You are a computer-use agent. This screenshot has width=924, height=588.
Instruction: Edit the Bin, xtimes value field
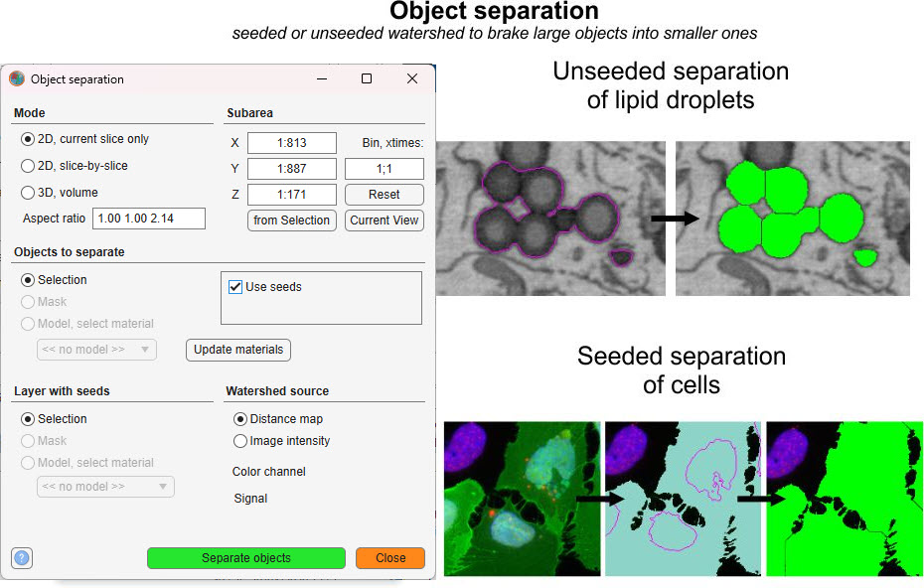(385, 169)
